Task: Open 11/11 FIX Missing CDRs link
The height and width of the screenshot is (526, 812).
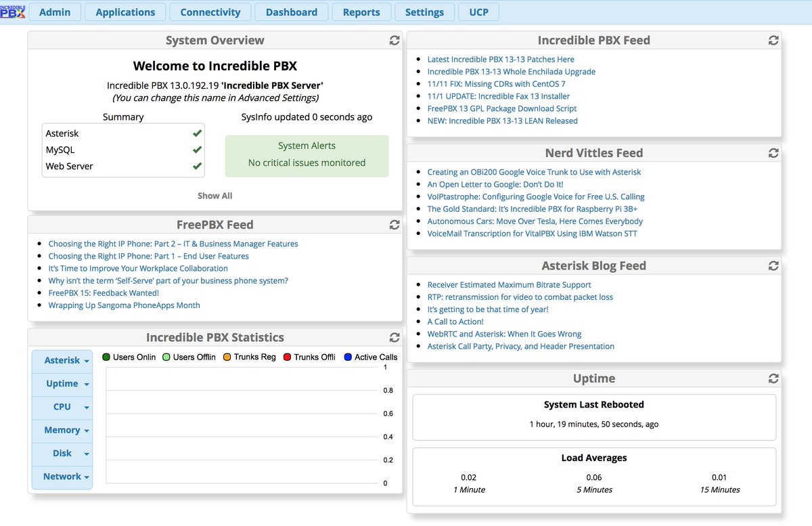Action: point(496,84)
